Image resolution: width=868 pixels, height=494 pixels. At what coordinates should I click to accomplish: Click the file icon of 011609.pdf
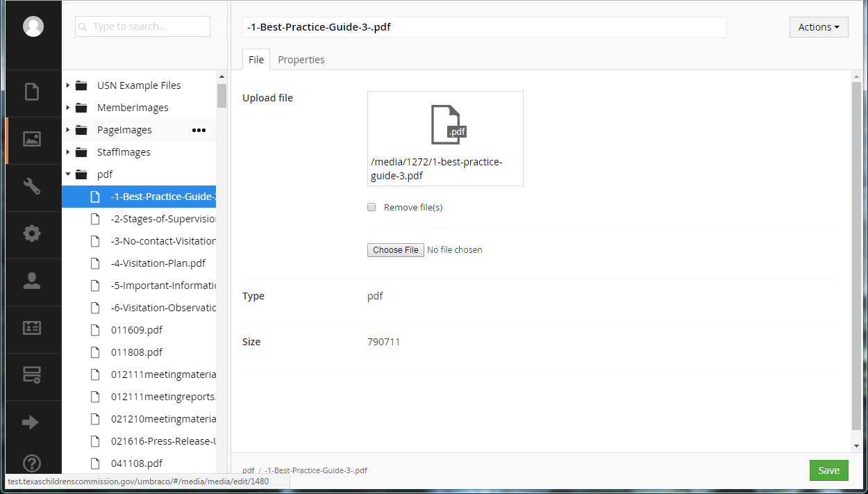pyautogui.click(x=96, y=330)
